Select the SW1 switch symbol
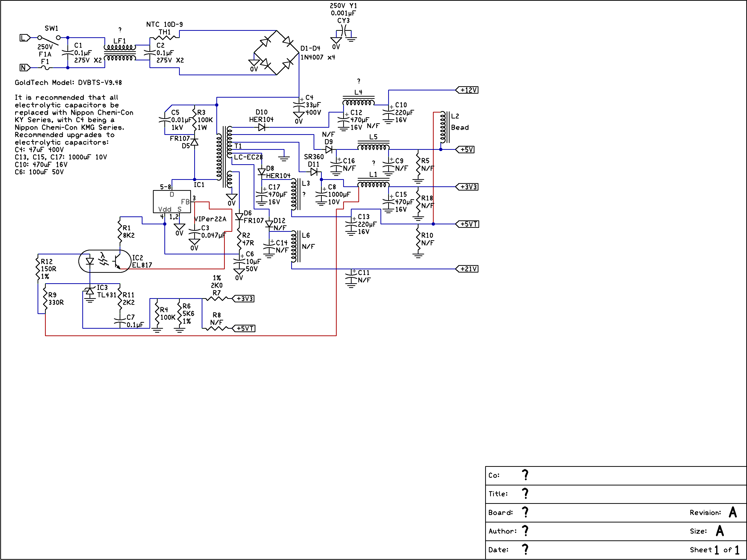This screenshot has width=747, height=560. pos(49,40)
